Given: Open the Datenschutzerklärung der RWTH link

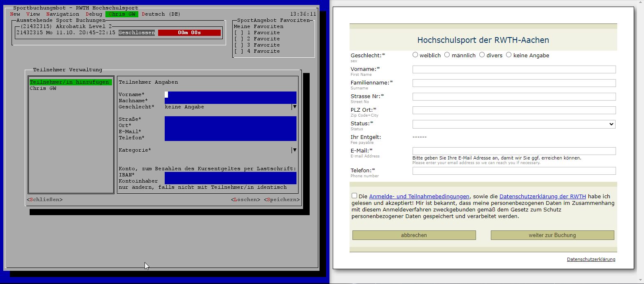Looking at the screenshot, I should point(543,196).
